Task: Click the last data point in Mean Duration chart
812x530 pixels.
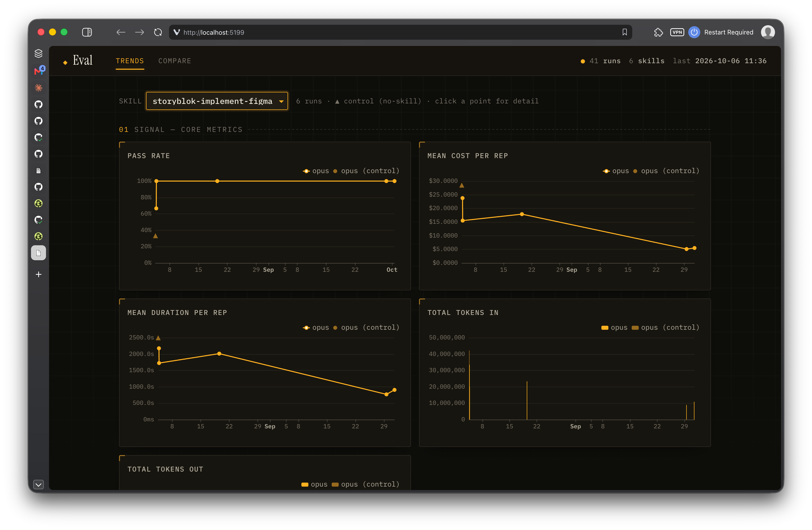Action: pyautogui.click(x=394, y=390)
